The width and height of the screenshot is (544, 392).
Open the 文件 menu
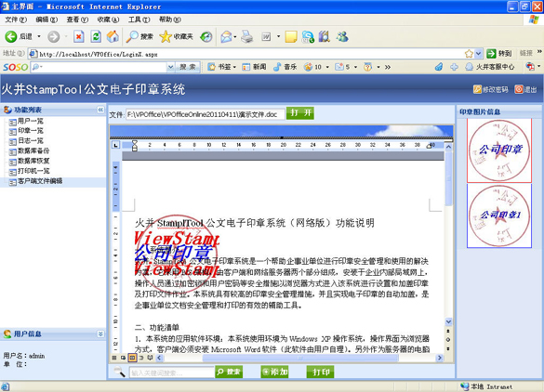(x=16, y=20)
